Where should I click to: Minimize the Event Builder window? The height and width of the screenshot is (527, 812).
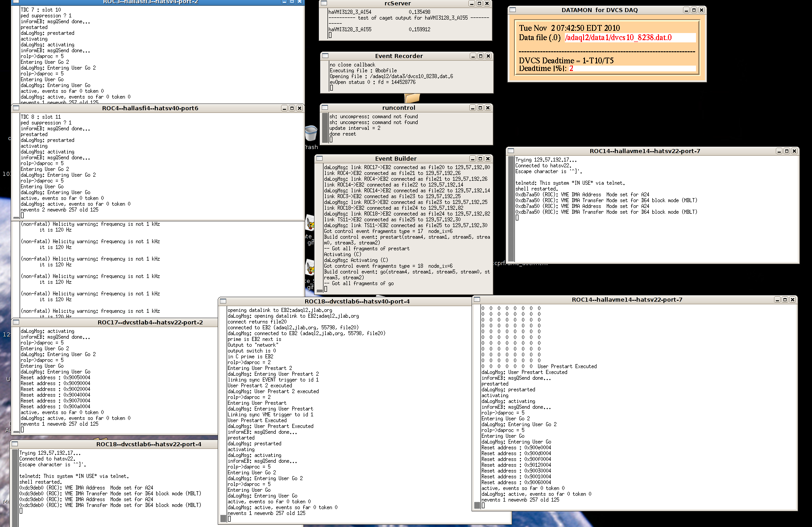point(472,158)
